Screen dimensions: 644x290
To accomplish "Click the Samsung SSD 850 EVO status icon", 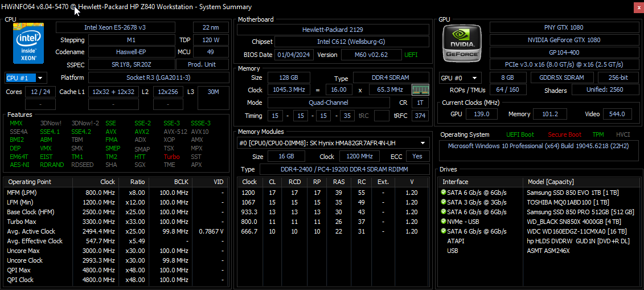I will (x=444, y=193).
